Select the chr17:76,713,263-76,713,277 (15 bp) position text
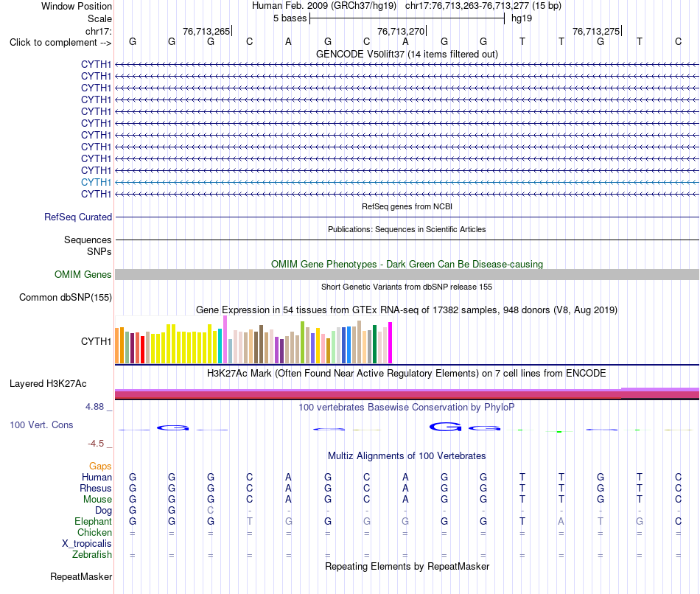This screenshot has height=594, width=700. pyautogui.click(x=483, y=6)
